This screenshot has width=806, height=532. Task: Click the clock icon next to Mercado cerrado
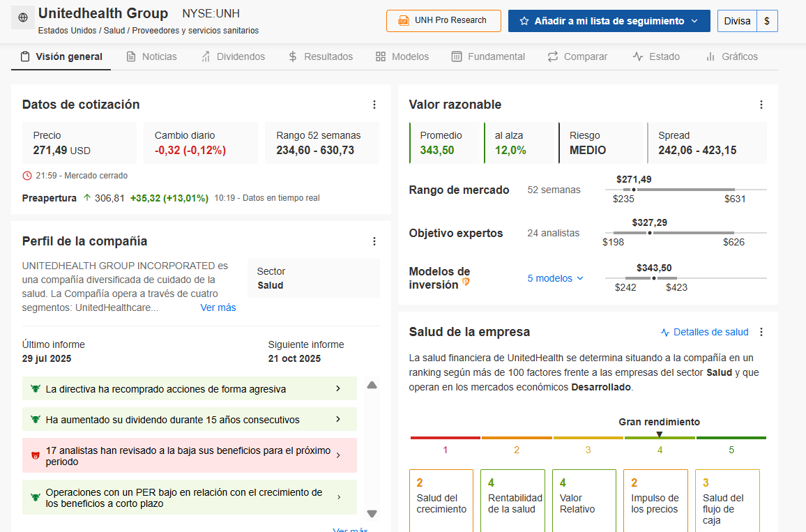point(27,176)
